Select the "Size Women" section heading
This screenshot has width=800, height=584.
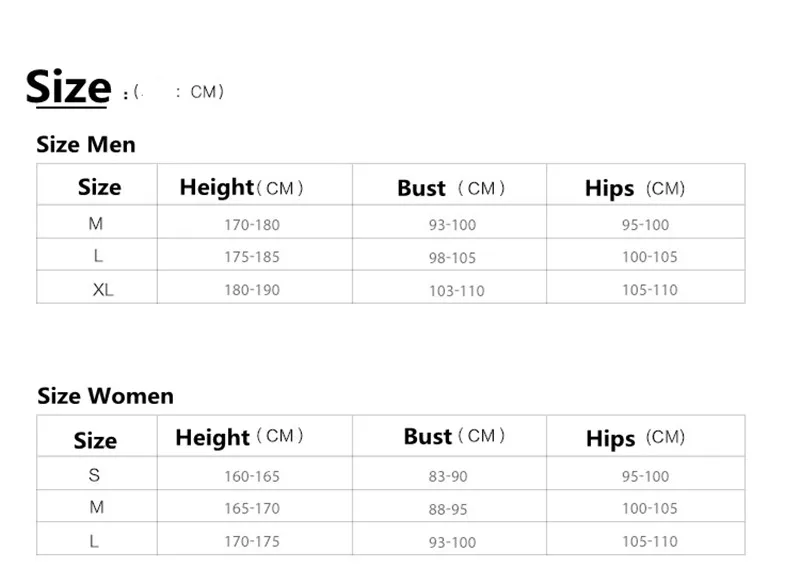[105, 396]
